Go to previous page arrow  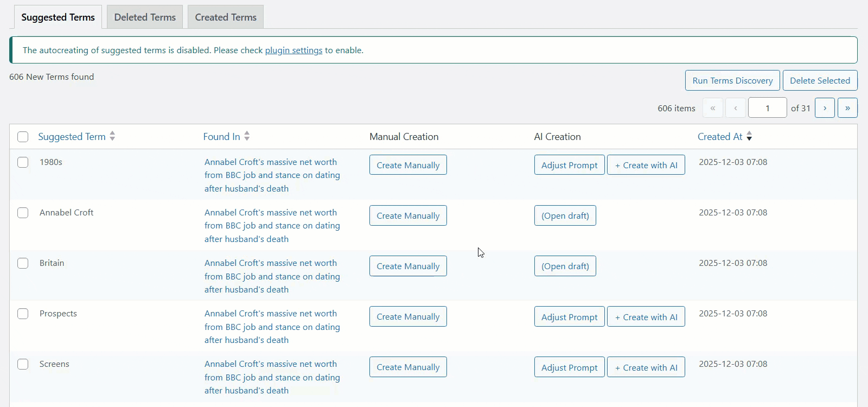pyautogui.click(x=736, y=108)
